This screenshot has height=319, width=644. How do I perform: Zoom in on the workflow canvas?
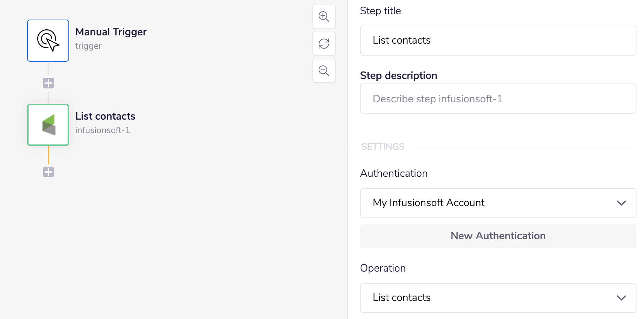pyautogui.click(x=324, y=17)
